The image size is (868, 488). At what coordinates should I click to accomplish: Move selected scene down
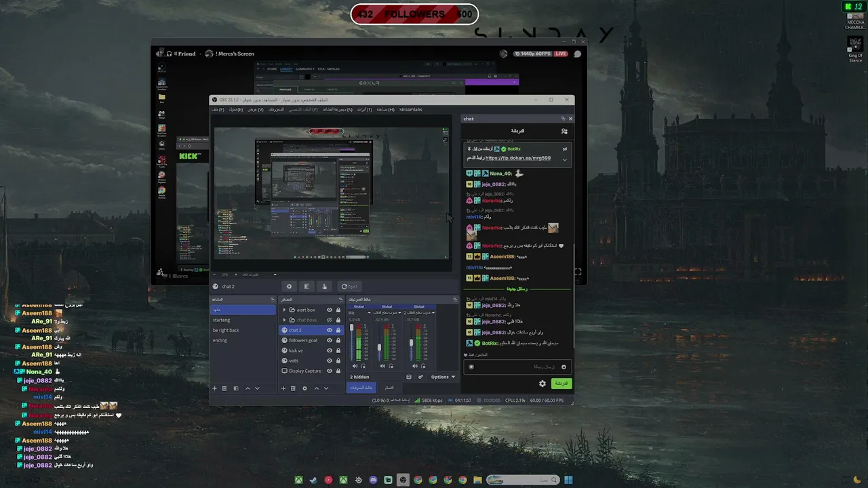[x=257, y=388]
